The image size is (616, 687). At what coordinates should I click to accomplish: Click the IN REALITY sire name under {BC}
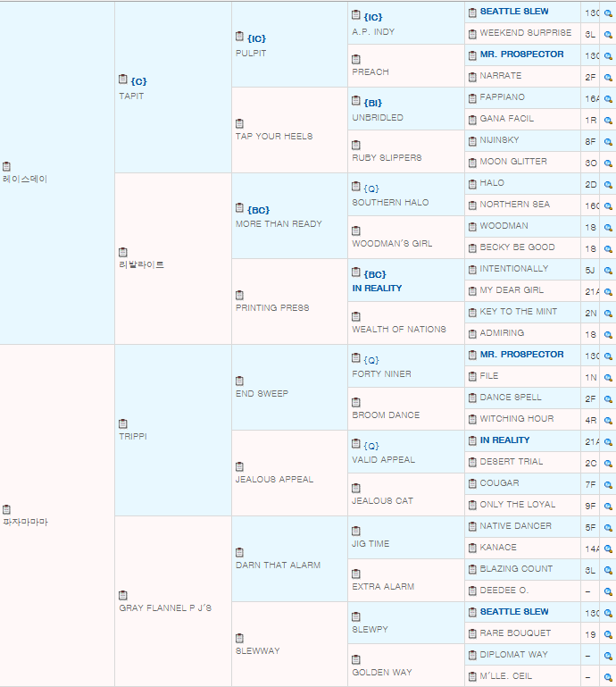pos(377,289)
